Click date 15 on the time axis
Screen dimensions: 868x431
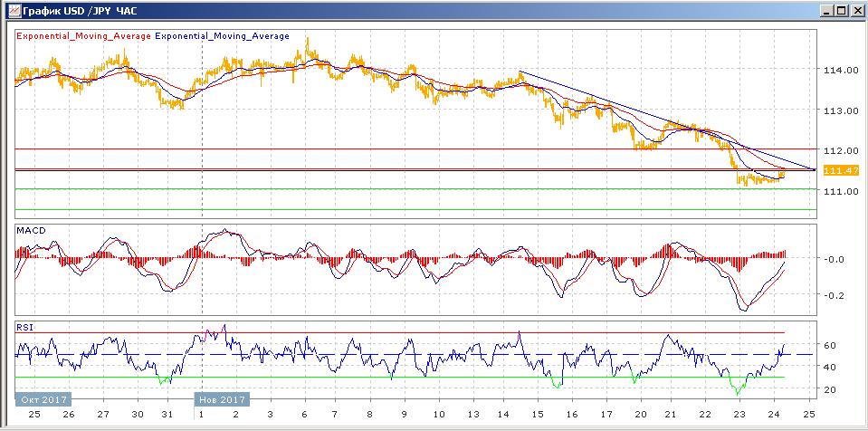[x=539, y=413]
